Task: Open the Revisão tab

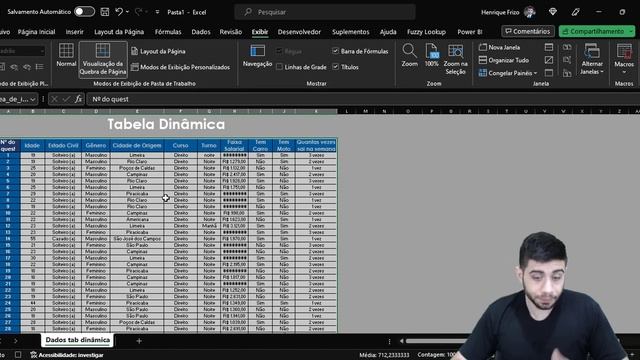Action: tap(231, 32)
